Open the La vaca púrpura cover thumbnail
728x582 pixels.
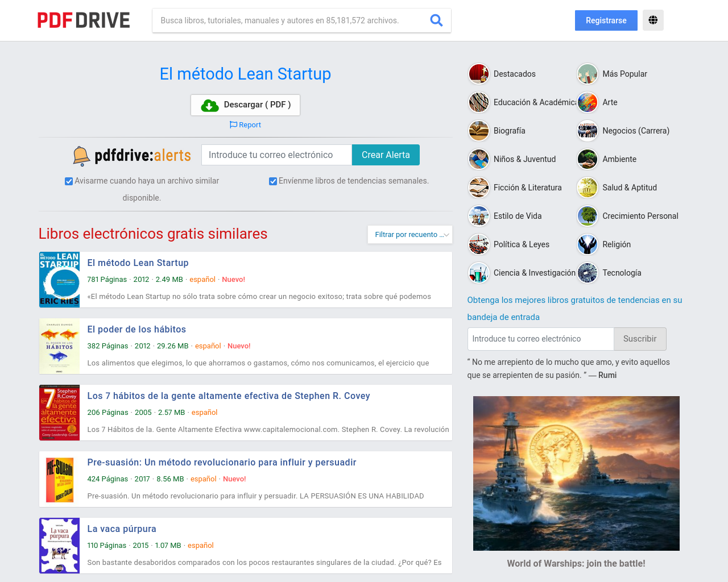click(59, 546)
